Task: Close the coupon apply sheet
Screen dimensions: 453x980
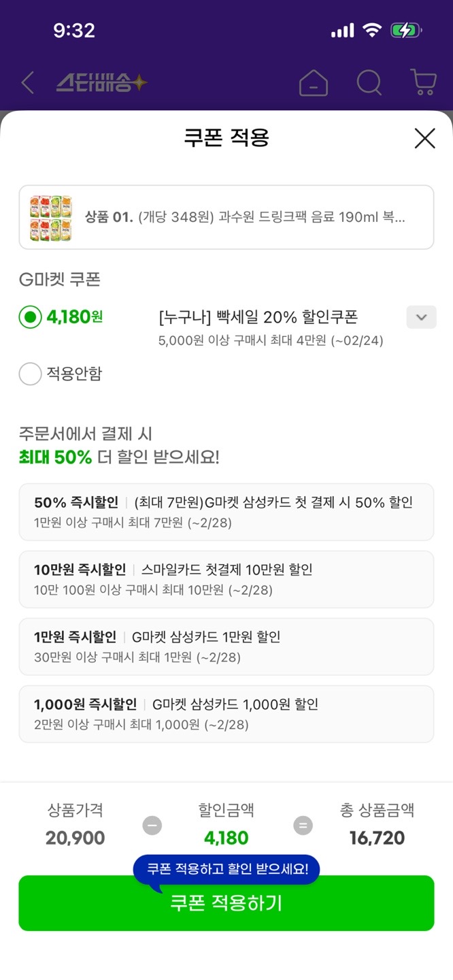Action: click(x=424, y=139)
